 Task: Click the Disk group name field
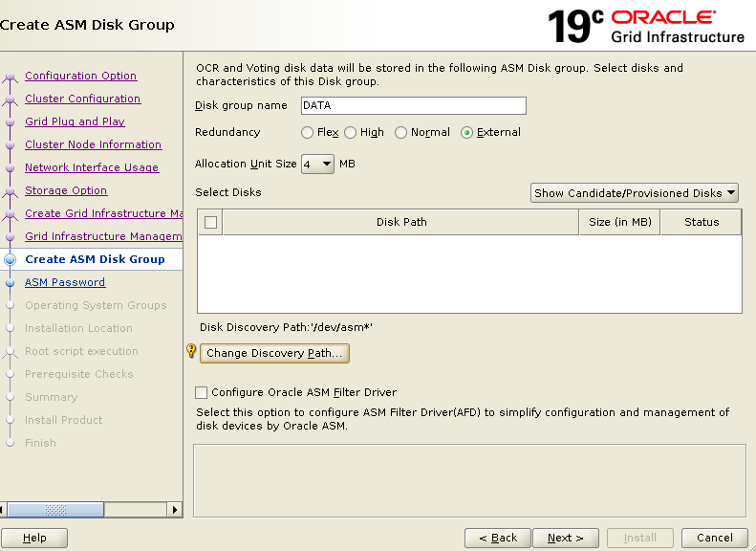pyautogui.click(x=413, y=105)
